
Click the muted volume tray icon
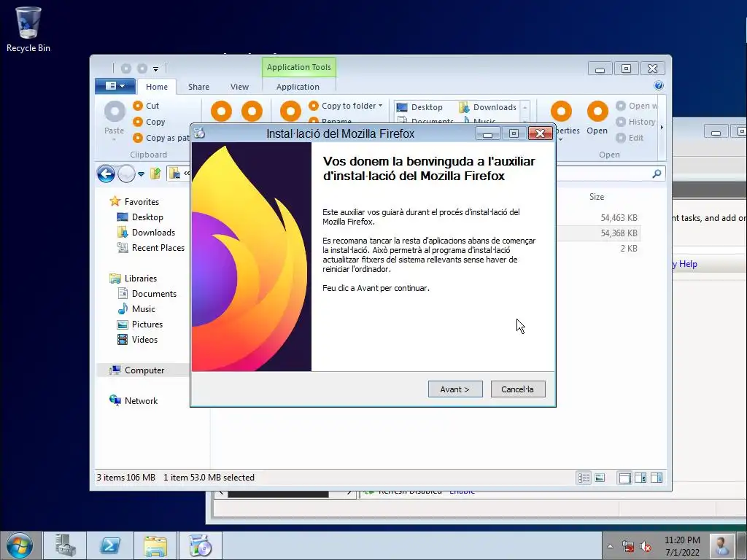[646, 546]
